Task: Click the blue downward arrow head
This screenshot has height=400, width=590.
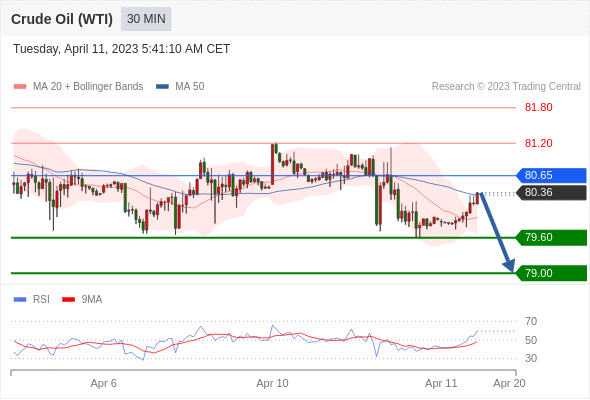Action: click(x=509, y=265)
